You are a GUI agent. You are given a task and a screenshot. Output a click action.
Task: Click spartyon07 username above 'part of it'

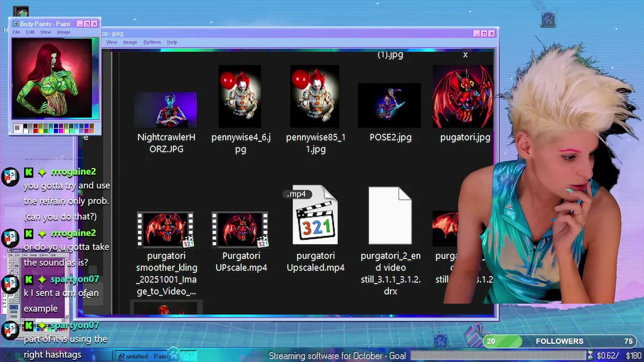coord(74,325)
